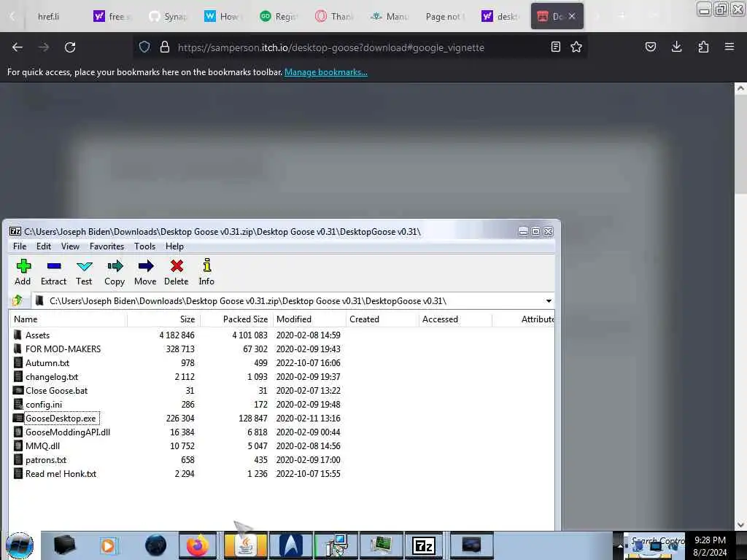Screen dimensions: 747x560
Task: Click the Windows Start orb
Action: point(20,545)
